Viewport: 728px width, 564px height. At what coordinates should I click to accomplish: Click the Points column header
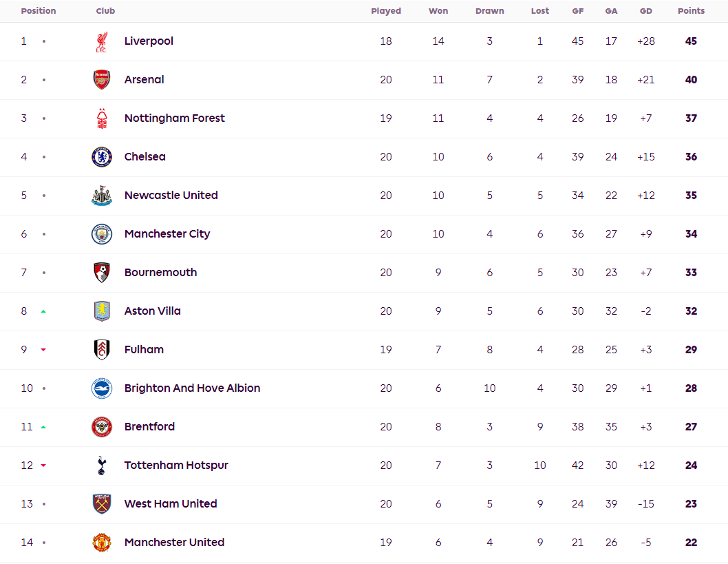click(x=691, y=11)
